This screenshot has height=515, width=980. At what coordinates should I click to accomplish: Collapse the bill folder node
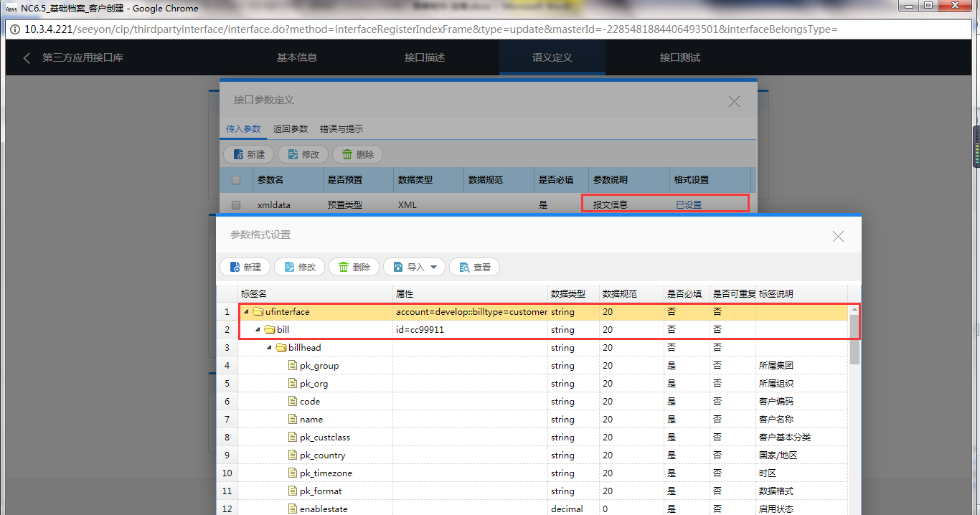[258, 330]
